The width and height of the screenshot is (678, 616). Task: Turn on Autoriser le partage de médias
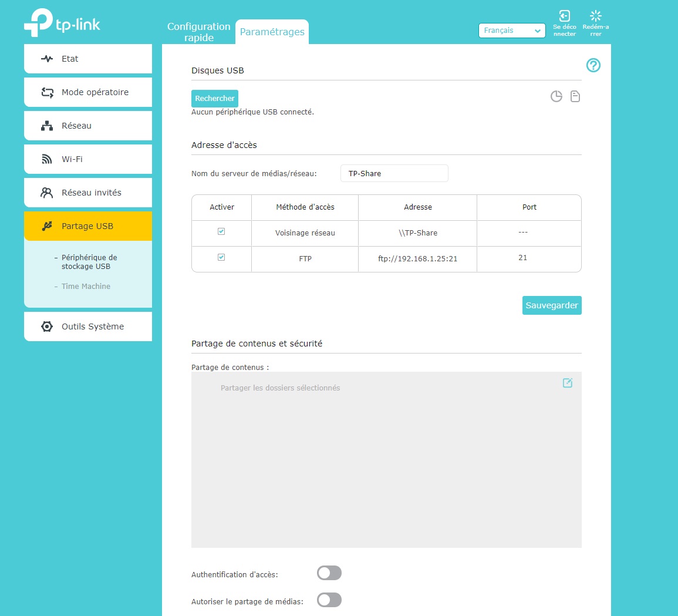point(329,600)
